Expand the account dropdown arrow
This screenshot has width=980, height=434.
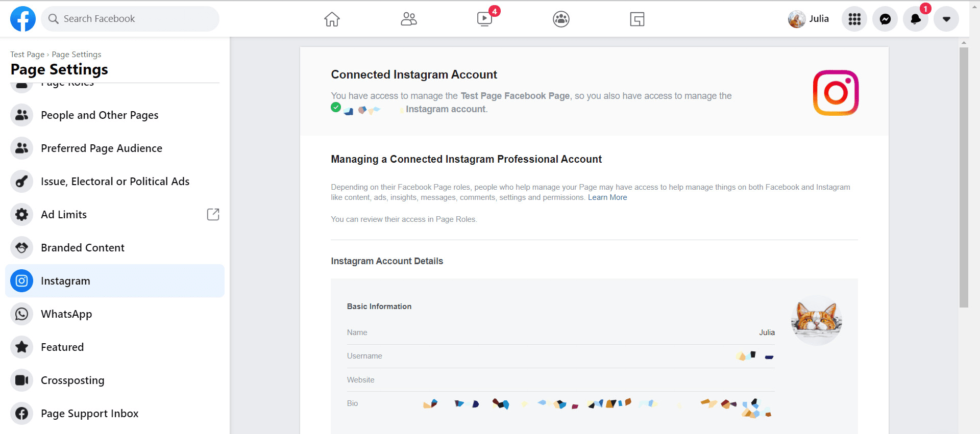[x=946, y=19]
